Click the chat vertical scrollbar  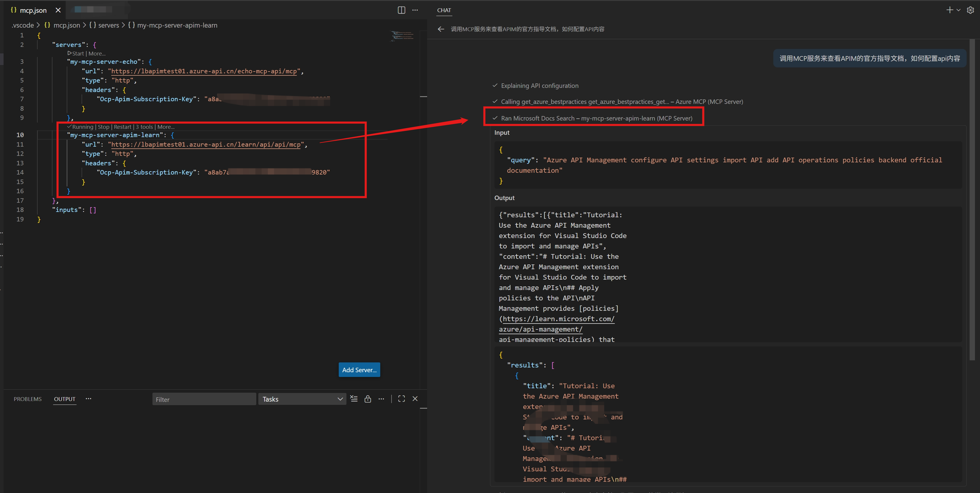pos(972,199)
